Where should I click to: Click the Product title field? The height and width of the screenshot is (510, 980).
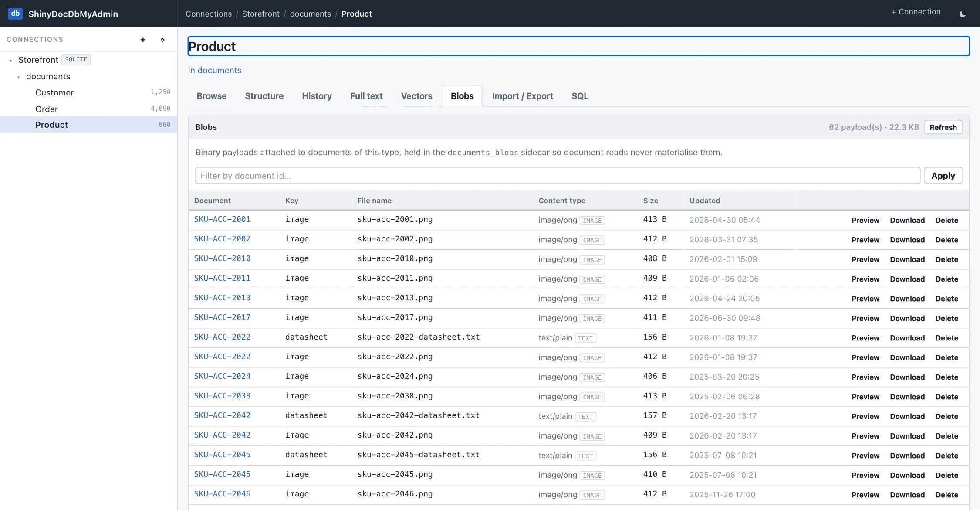tap(578, 46)
